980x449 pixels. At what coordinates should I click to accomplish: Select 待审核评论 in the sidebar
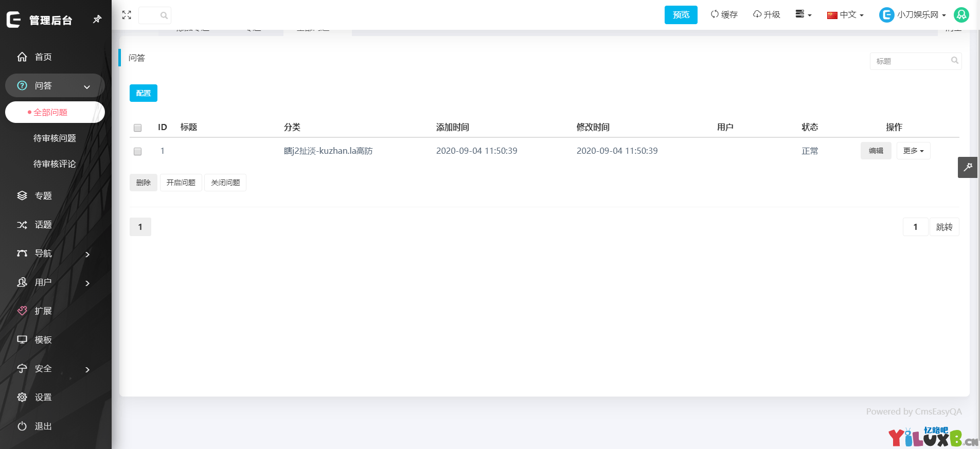pos(55,164)
